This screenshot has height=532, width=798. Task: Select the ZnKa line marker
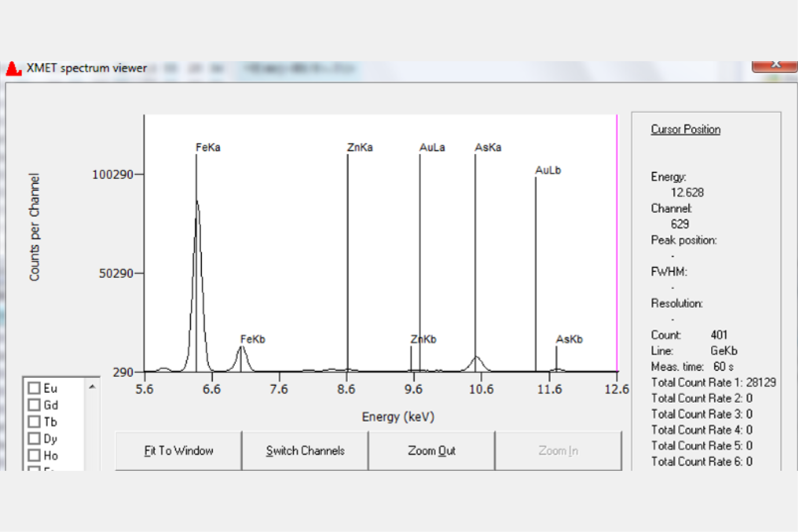[359, 148]
